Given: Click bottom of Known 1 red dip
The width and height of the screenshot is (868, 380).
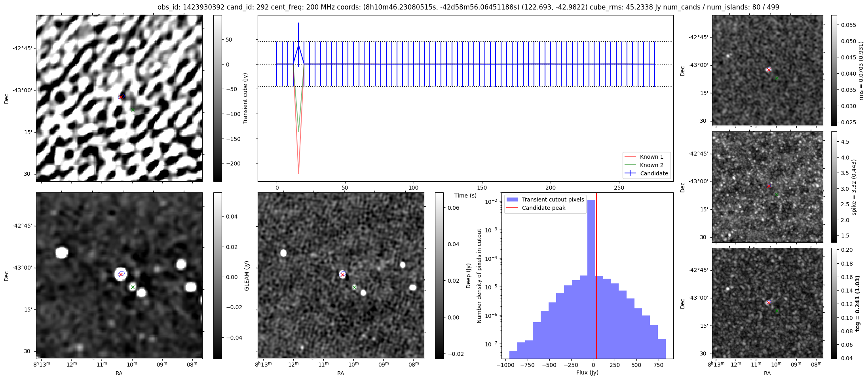Looking at the screenshot, I should (298, 173).
